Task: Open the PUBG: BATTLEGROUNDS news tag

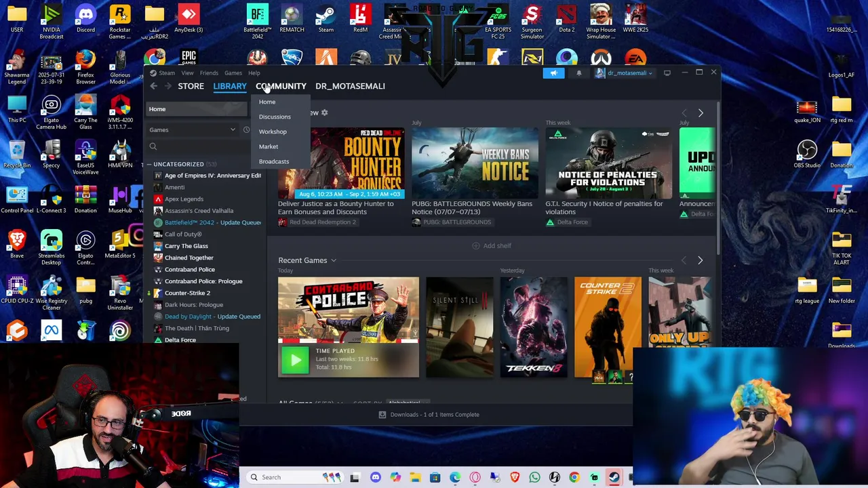Action: click(451, 222)
